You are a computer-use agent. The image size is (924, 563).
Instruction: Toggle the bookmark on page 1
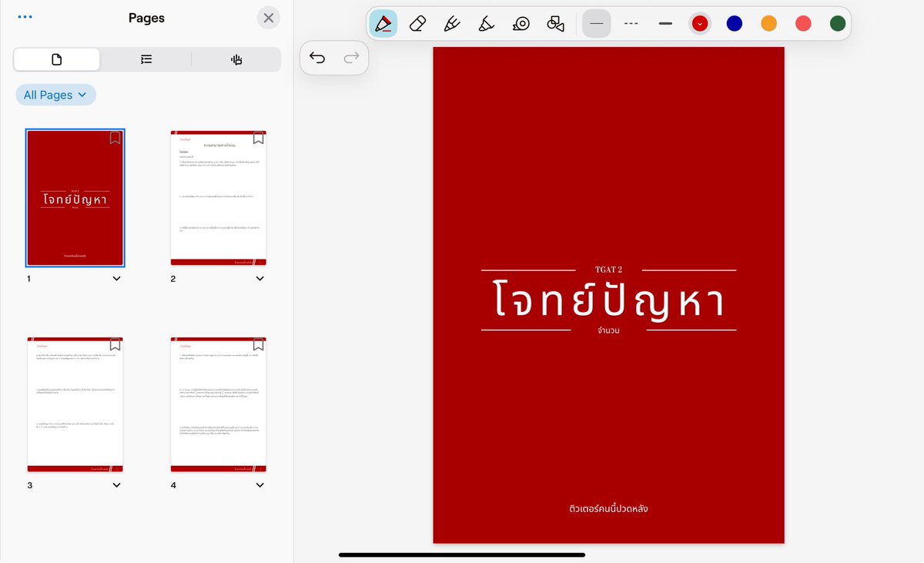(115, 139)
